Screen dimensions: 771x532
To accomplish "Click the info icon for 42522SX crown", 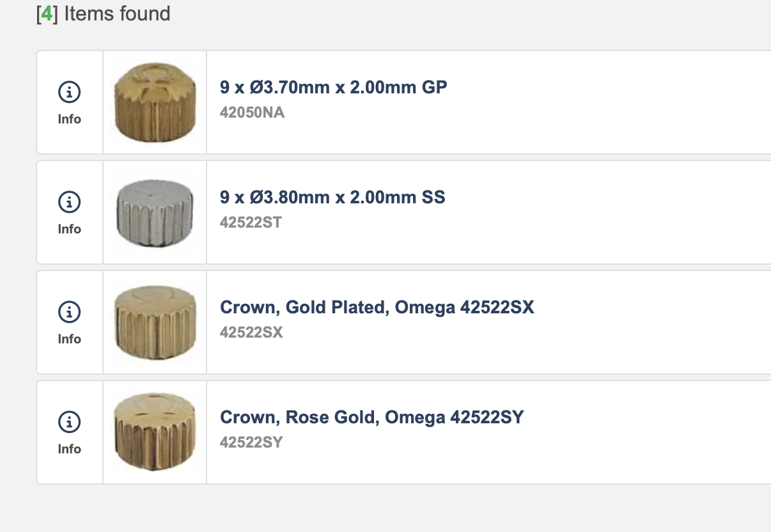I will click(x=69, y=313).
